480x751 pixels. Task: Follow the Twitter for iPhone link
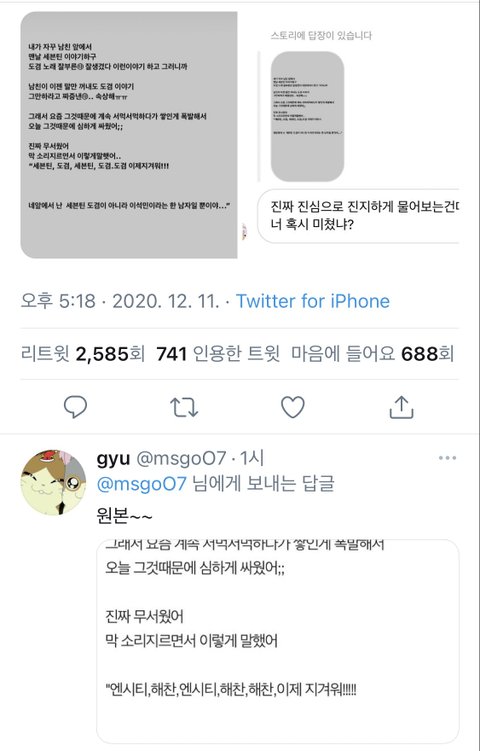[313, 301]
